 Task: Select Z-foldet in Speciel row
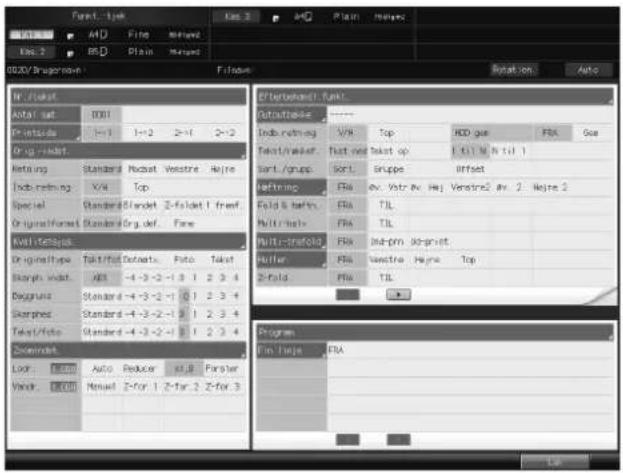(x=184, y=205)
